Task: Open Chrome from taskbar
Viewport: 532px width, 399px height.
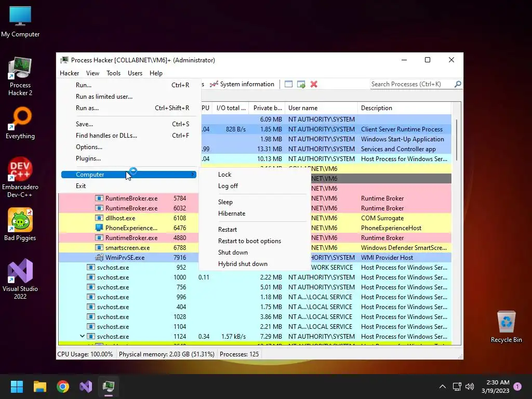Action: (63, 387)
